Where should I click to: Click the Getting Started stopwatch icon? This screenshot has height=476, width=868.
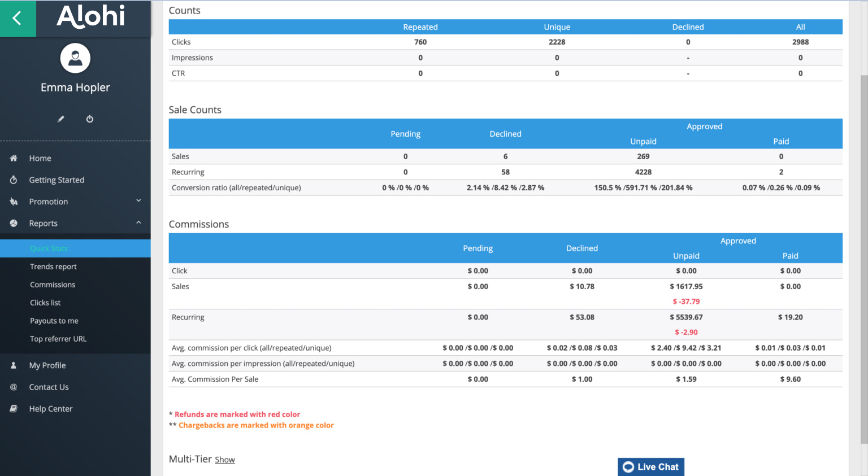coord(14,180)
